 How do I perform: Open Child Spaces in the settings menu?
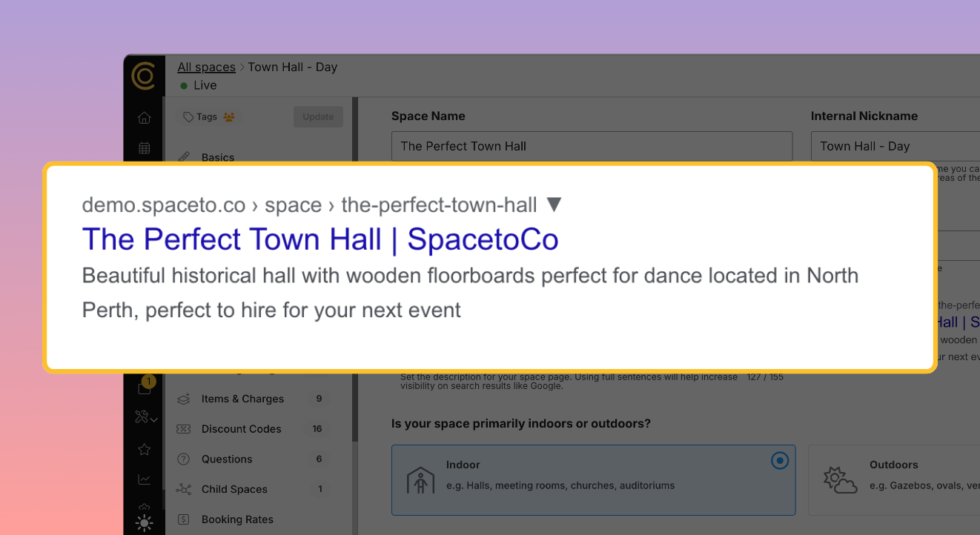pyautogui.click(x=234, y=489)
